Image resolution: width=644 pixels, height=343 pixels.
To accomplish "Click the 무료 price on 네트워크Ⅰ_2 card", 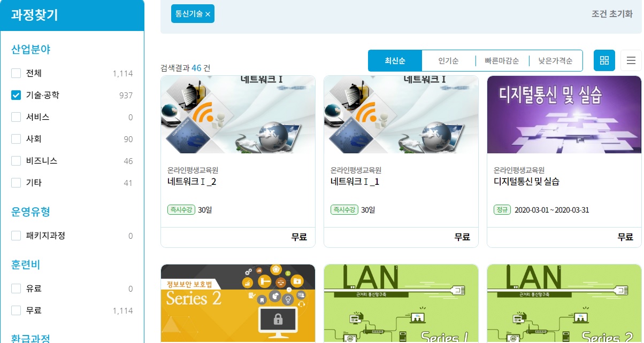I will [x=299, y=237].
